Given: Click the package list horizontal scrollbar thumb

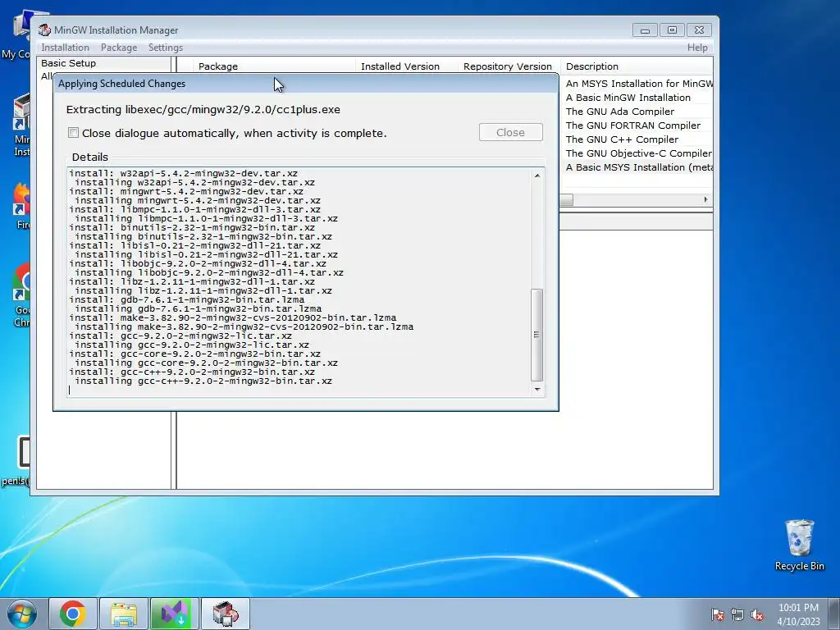Looking at the screenshot, I should 566,199.
